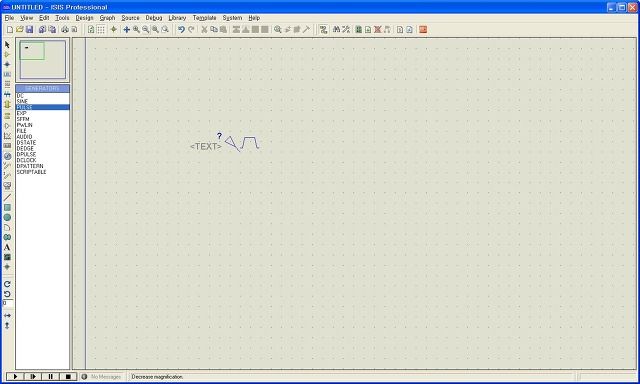This screenshot has width=640, height=384.
Task: Save the design with the floppy disk icon
Action: [29, 29]
